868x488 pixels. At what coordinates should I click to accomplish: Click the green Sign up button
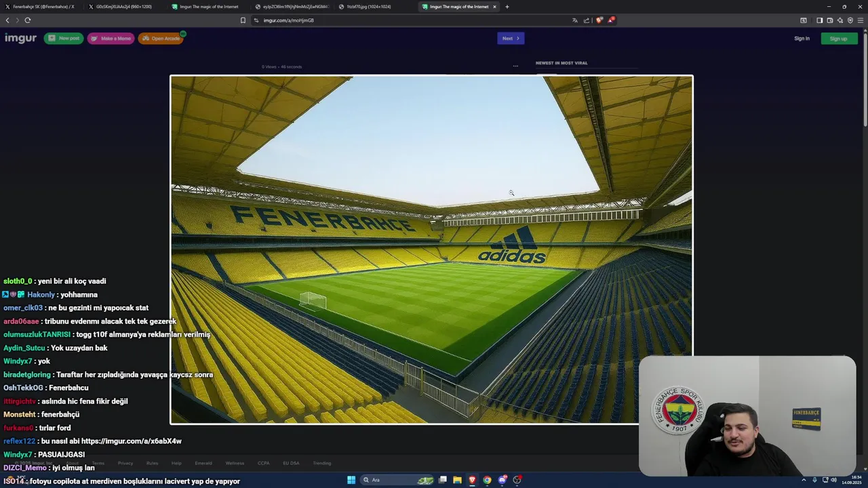click(839, 39)
